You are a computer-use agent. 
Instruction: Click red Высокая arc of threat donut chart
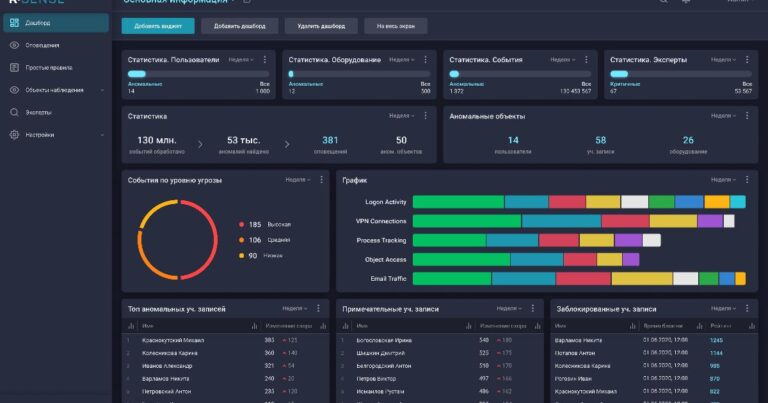pos(214,240)
